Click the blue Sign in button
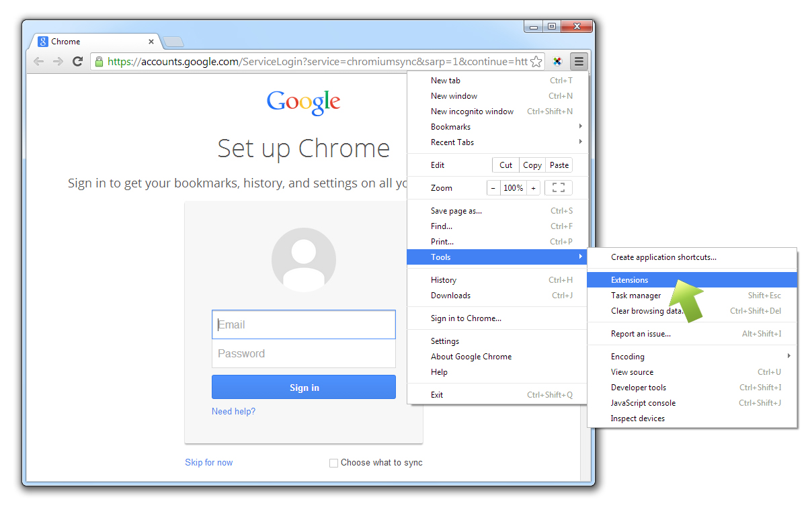 304,388
